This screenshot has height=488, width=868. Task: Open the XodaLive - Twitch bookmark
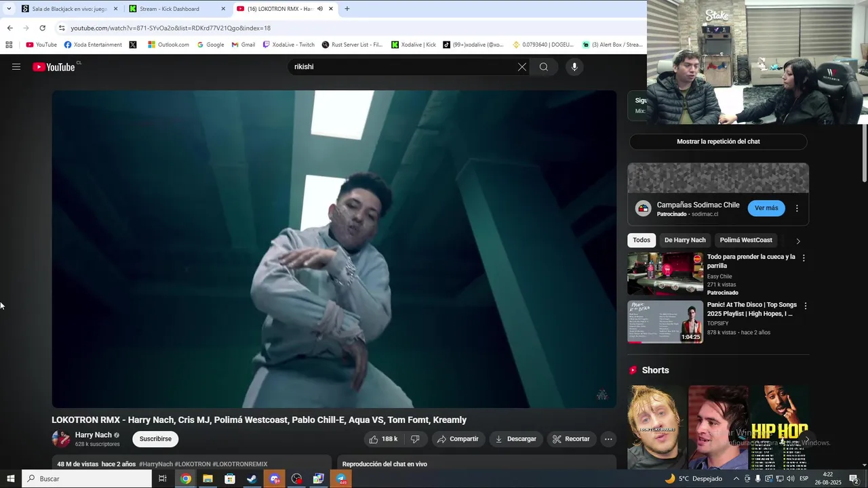[289, 45]
